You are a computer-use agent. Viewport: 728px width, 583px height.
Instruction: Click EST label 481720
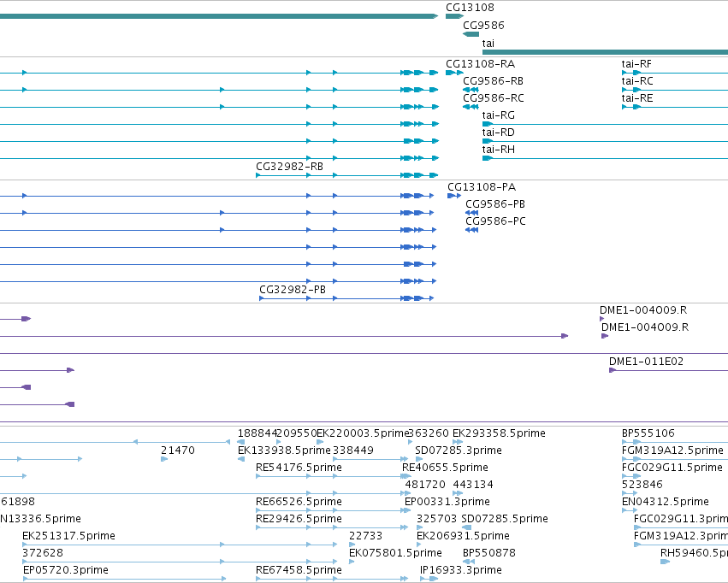click(425, 486)
